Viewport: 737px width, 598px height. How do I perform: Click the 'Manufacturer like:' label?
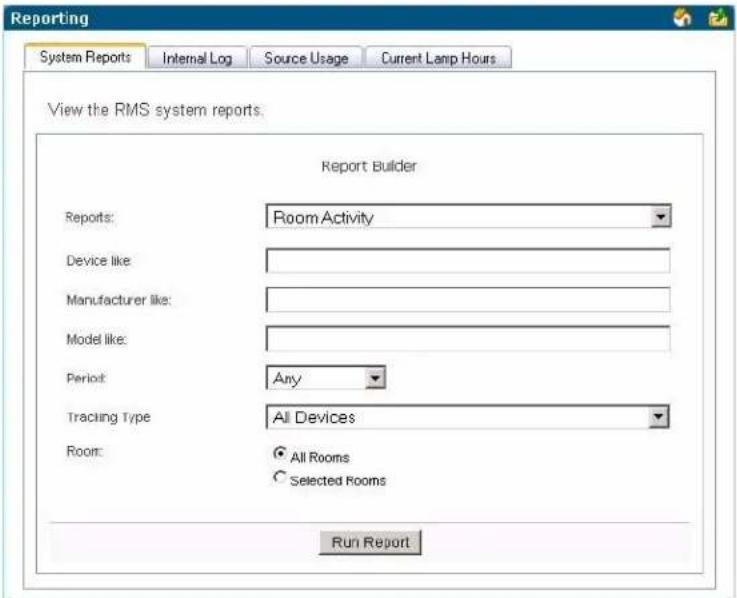[x=119, y=300]
